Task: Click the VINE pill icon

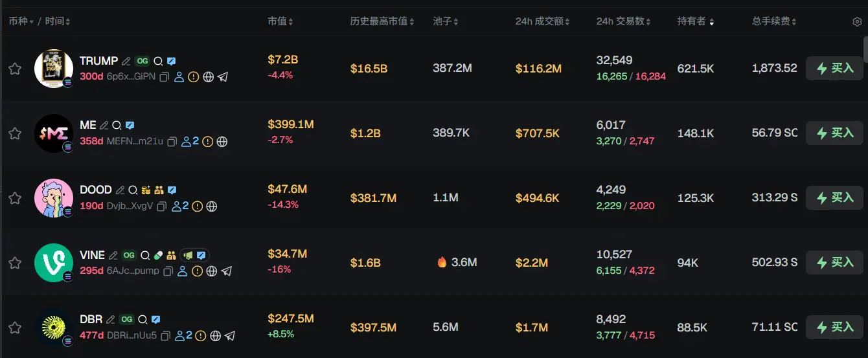Action: [158, 255]
